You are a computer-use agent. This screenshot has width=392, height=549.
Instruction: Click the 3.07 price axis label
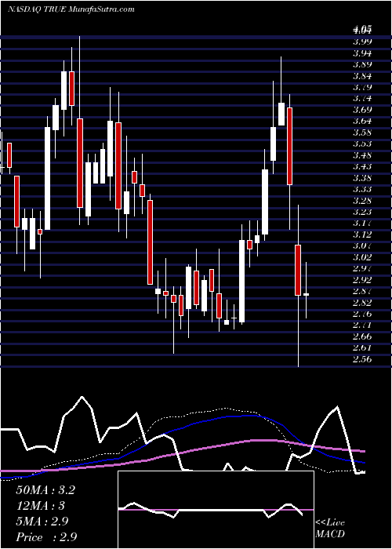point(362,245)
